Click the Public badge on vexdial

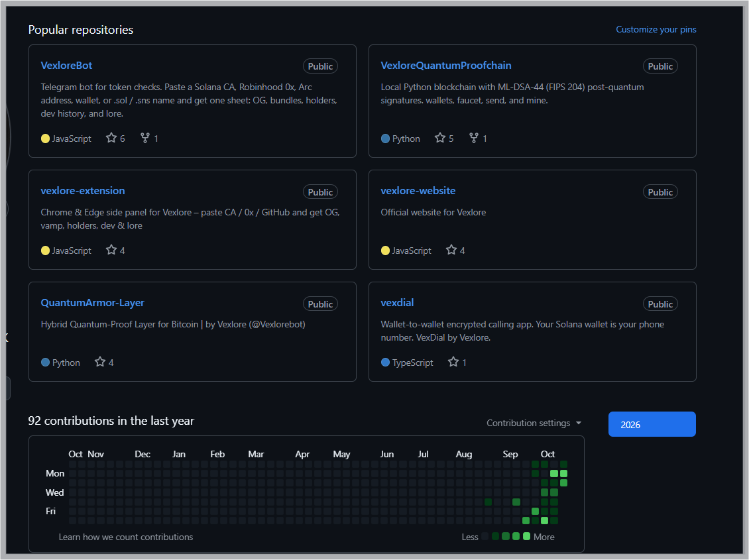click(x=660, y=304)
